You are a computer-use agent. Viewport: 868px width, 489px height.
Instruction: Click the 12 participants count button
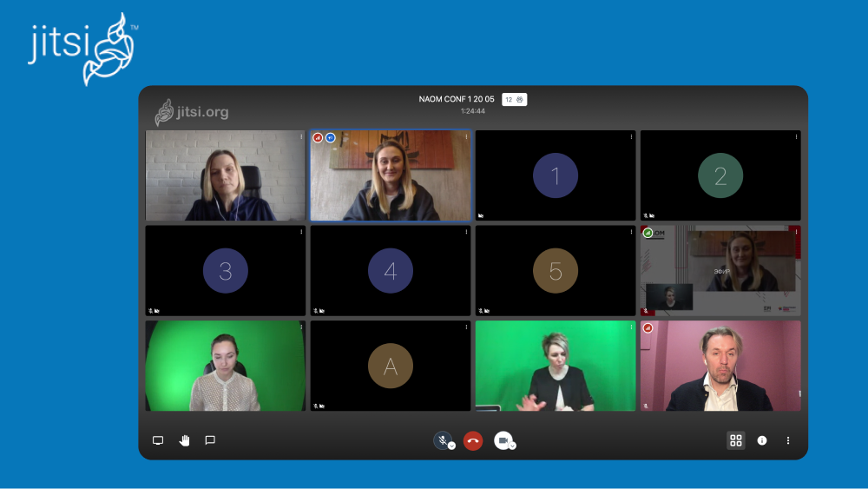pyautogui.click(x=514, y=99)
